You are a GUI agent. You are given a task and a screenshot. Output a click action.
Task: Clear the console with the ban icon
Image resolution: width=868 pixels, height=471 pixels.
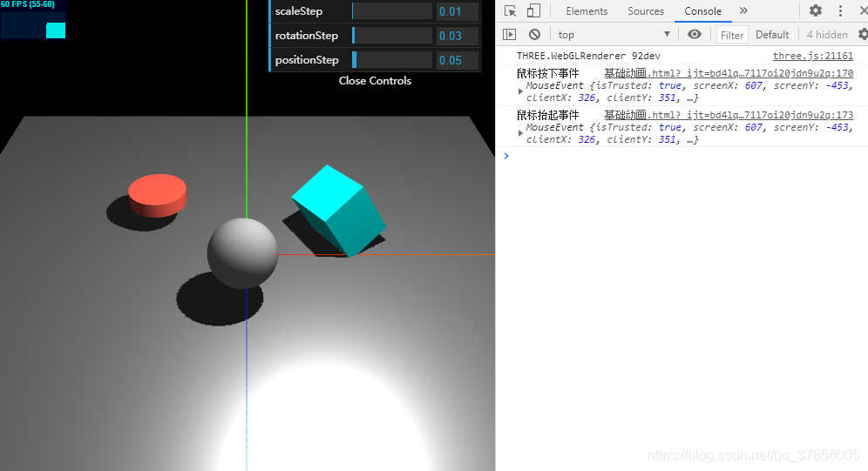(534, 34)
